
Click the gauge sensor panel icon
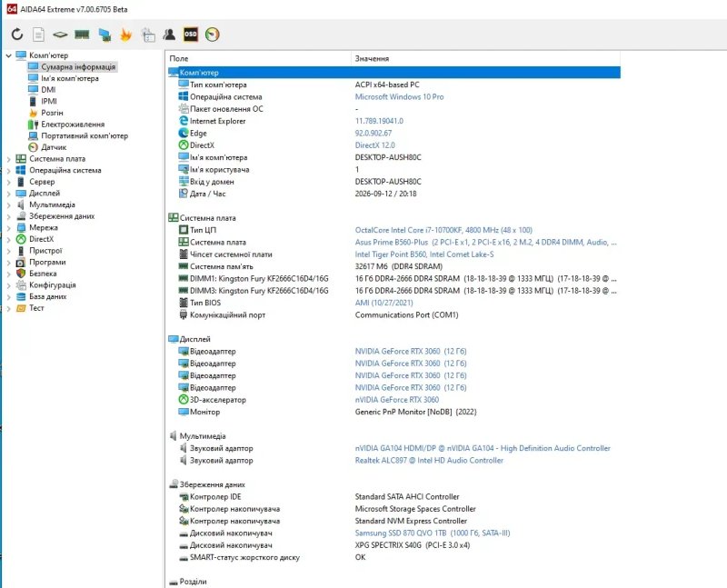coord(213,35)
